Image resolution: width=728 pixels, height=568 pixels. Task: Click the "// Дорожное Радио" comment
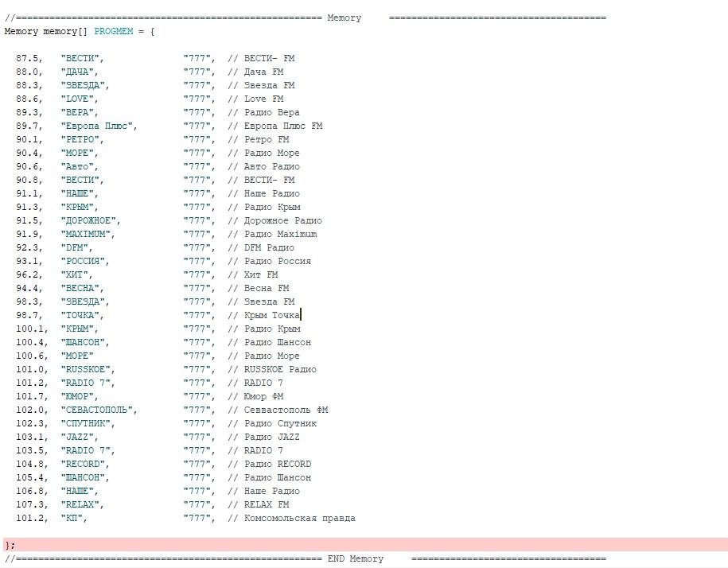coord(274,220)
